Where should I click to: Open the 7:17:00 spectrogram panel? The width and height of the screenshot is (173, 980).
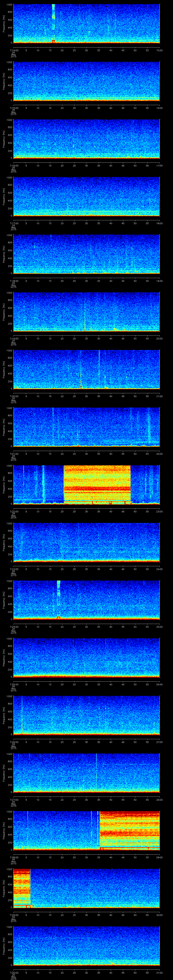pyautogui.click(x=86, y=196)
